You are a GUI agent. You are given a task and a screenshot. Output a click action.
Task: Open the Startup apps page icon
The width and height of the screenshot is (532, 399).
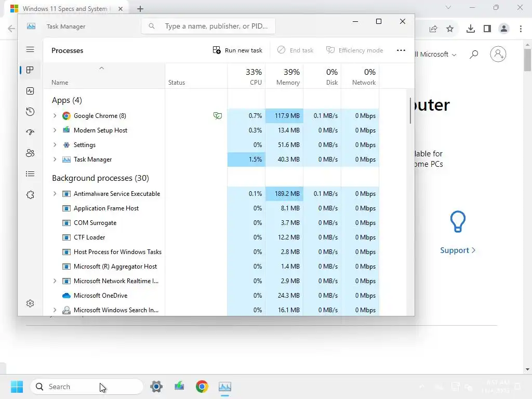30,132
